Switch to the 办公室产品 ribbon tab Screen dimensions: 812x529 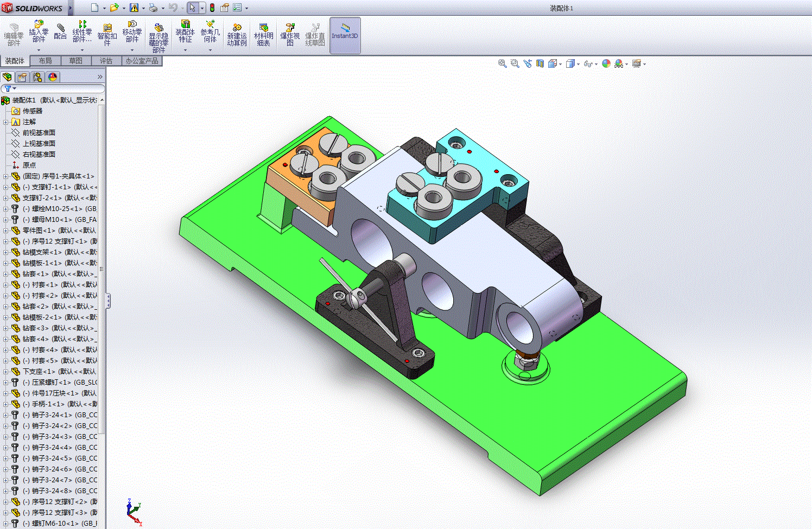click(x=142, y=61)
